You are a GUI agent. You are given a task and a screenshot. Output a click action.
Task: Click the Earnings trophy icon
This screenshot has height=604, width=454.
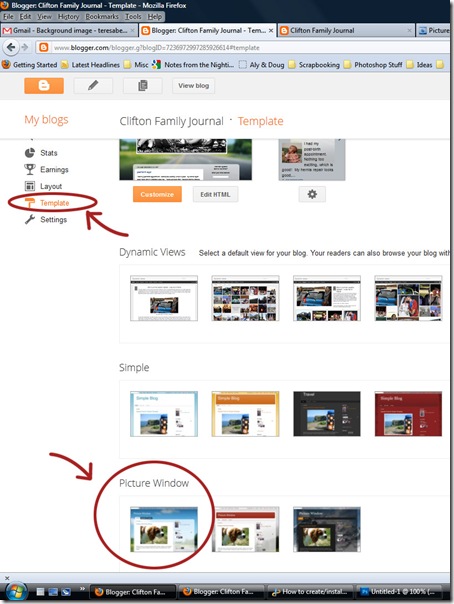coord(30,169)
